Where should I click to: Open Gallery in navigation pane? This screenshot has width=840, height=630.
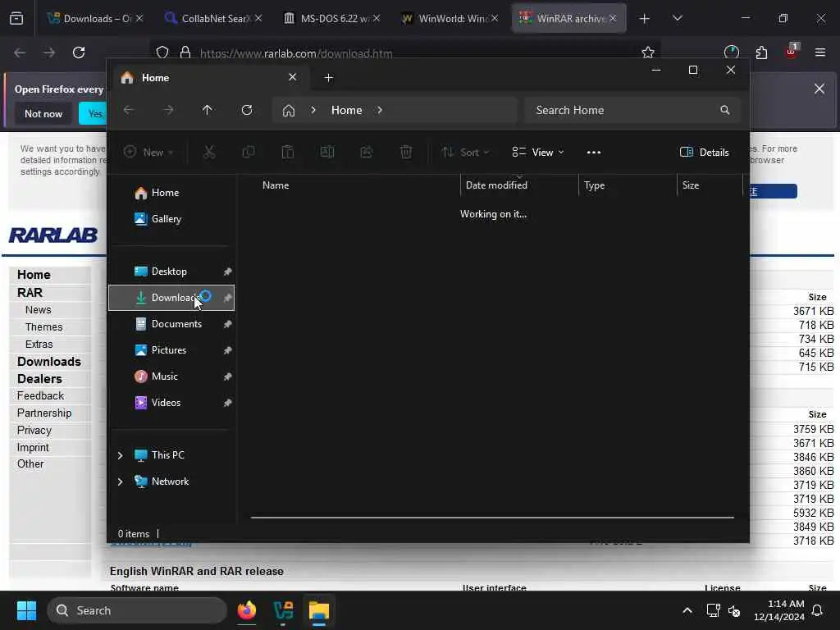click(x=171, y=219)
